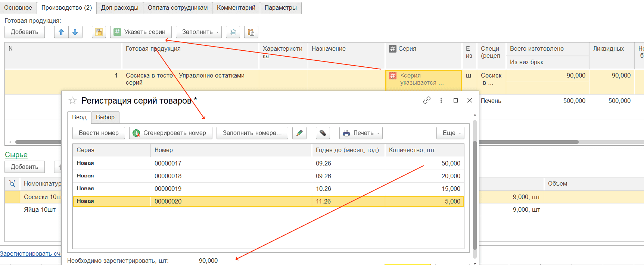Paste rows with the clipboard icon
This screenshot has height=265, width=644.
click(x=251, y=32)
